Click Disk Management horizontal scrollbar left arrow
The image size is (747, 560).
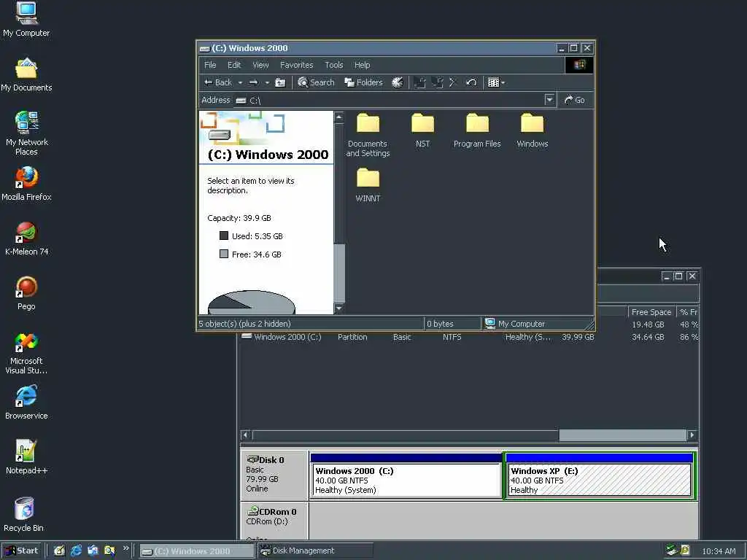click(x=246, y=435)
